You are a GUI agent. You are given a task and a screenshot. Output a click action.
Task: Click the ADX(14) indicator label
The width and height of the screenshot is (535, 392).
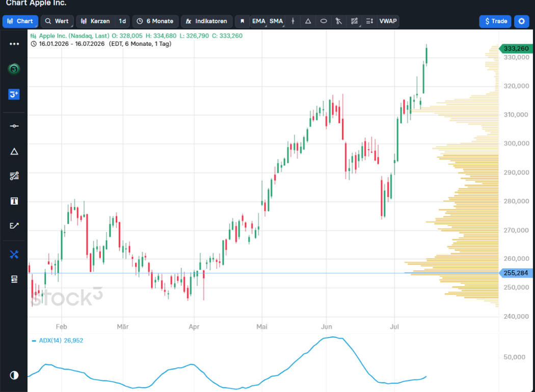coord(51,341)
